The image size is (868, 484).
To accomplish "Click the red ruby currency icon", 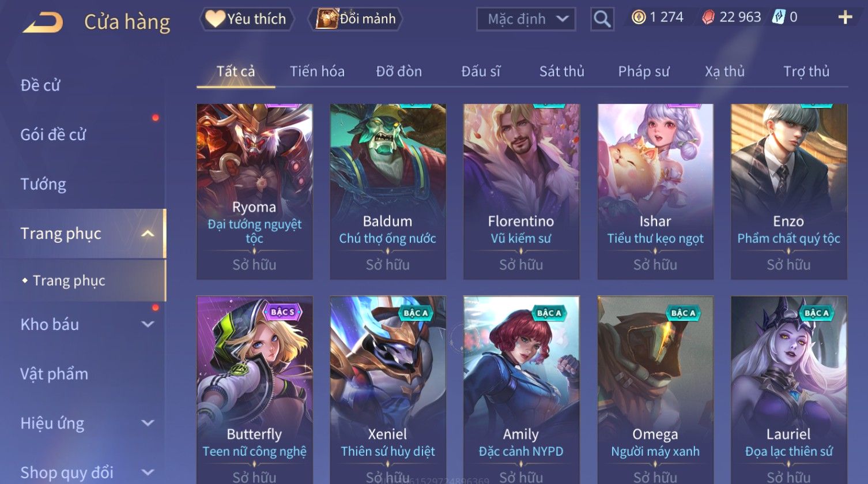I will pos(708,17).
